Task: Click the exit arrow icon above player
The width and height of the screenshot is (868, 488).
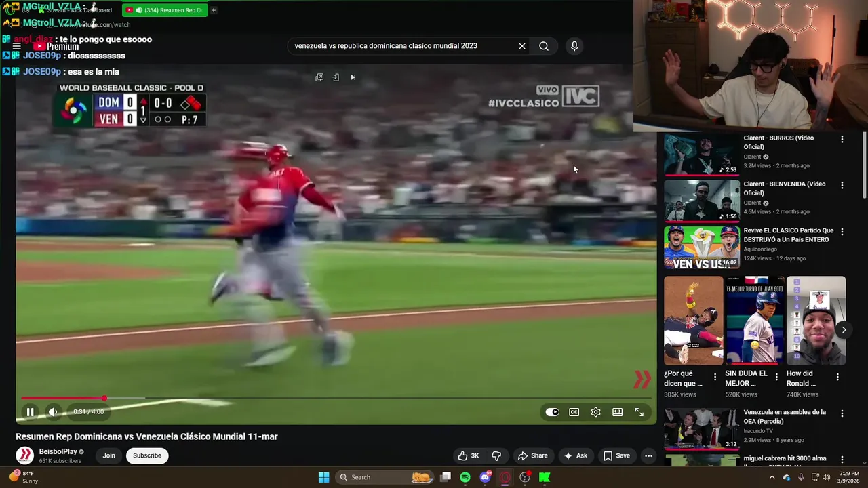Action: (x=336, y=77)
